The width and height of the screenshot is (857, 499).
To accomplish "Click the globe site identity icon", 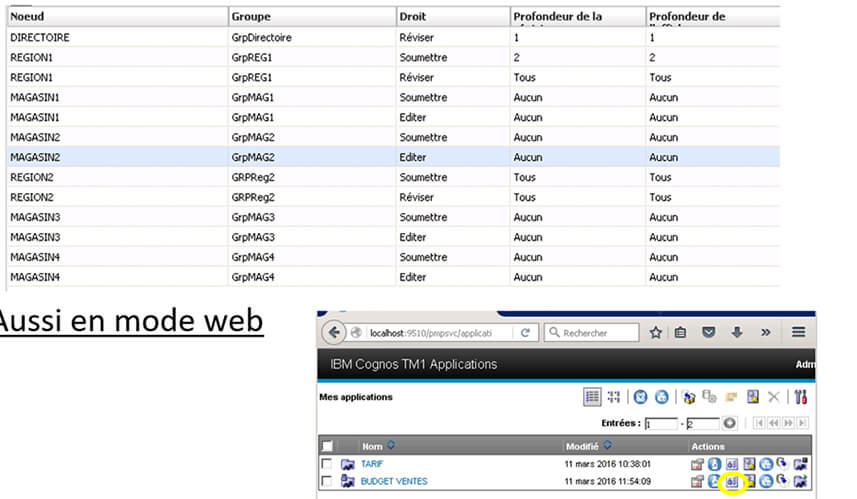I will tap(356, 332).
